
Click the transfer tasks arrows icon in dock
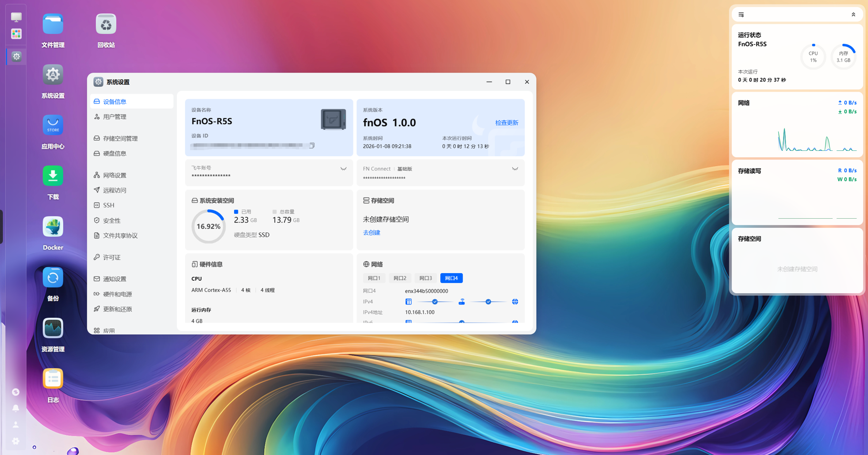click(x=16, y=392)
